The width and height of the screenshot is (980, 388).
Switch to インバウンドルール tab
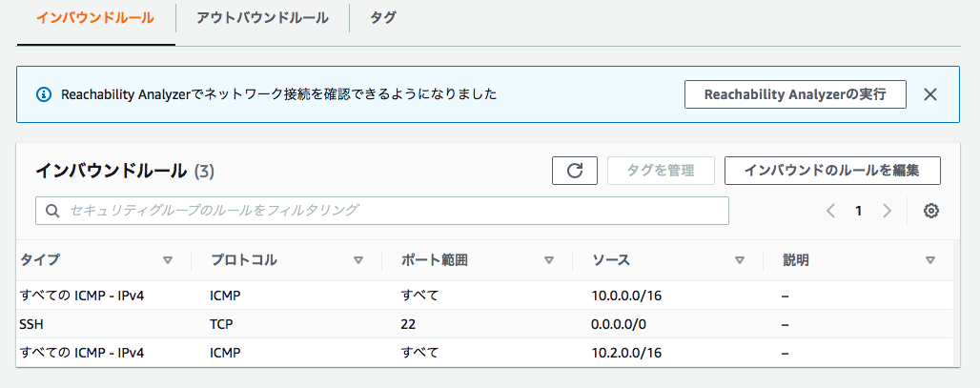[x=95, y=18]
